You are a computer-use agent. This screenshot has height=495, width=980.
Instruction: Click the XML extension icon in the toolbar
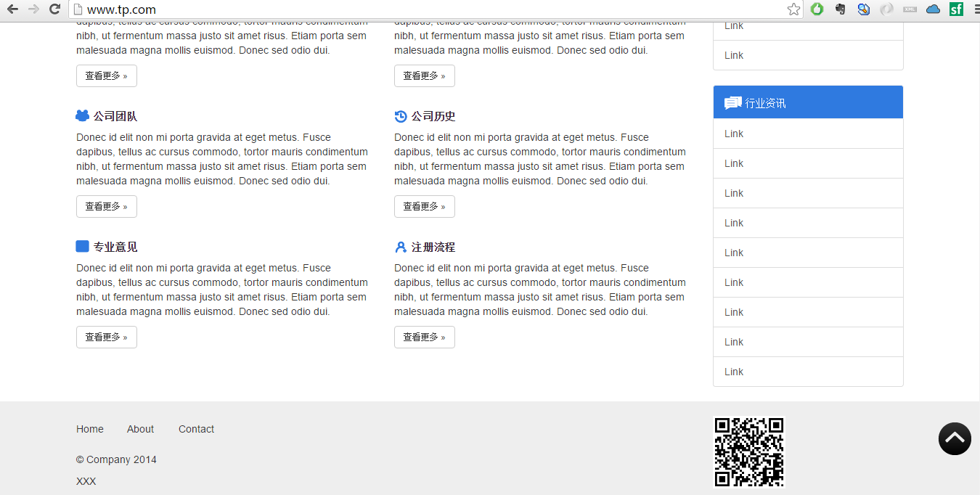tap(910, 9)
